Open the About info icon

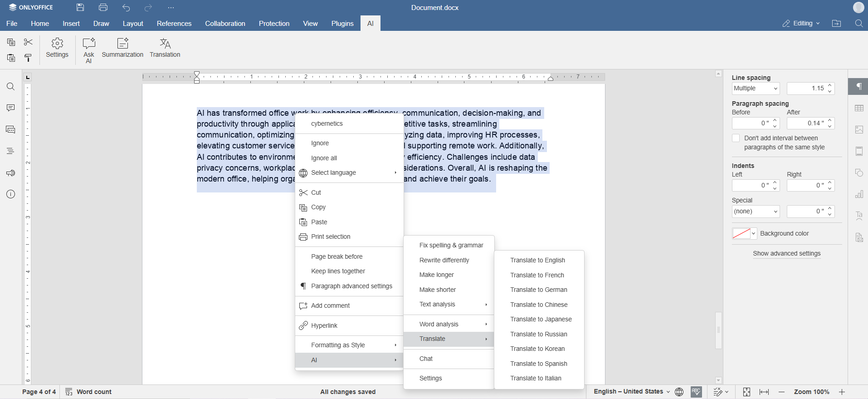point(11,194)
